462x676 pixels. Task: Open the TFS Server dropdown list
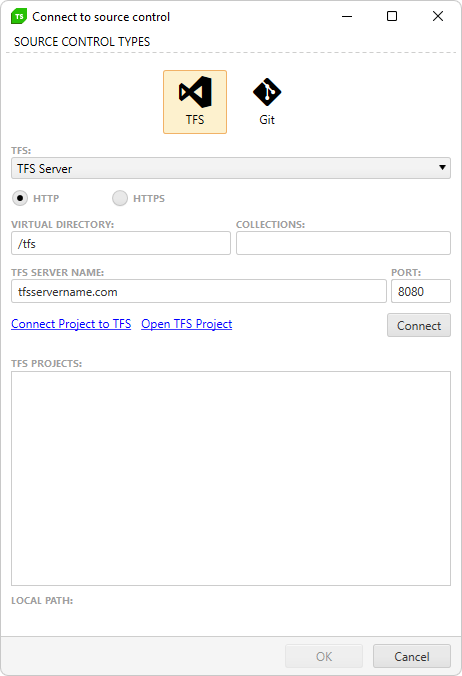pos(231,168)
